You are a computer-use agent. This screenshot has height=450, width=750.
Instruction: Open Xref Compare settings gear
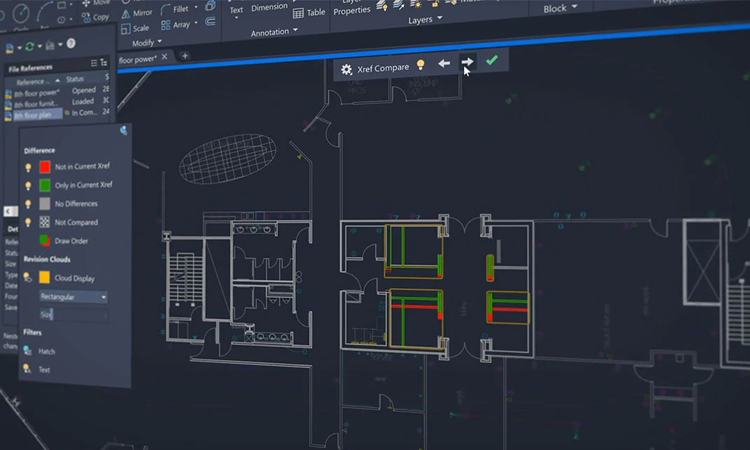[x=347, y=69]
